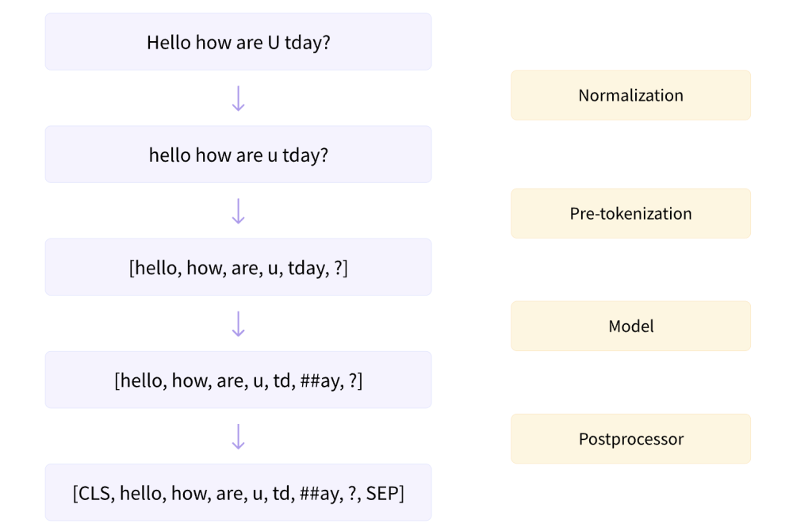Click 'Hello' in the top input sentence
812x531 pixels.
pyautogui.click(x=168, y=42)
